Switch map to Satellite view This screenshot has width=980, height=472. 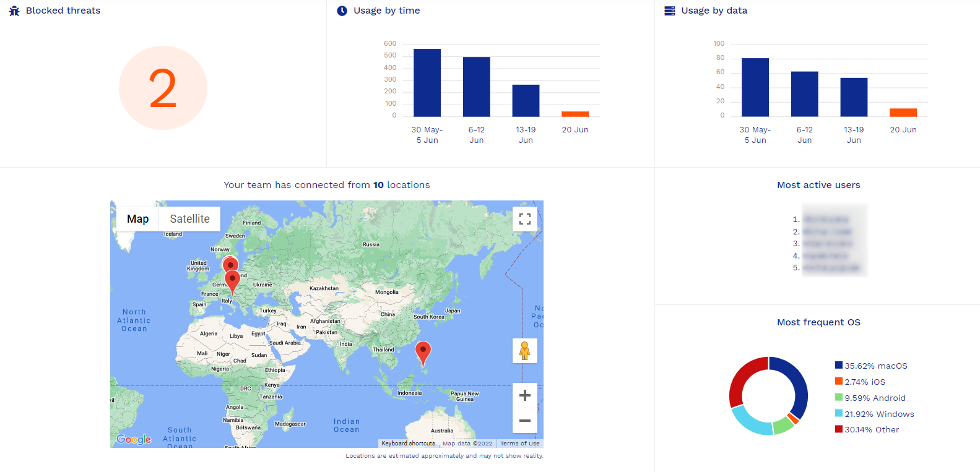pyautogui.click(x=189, y=219)
